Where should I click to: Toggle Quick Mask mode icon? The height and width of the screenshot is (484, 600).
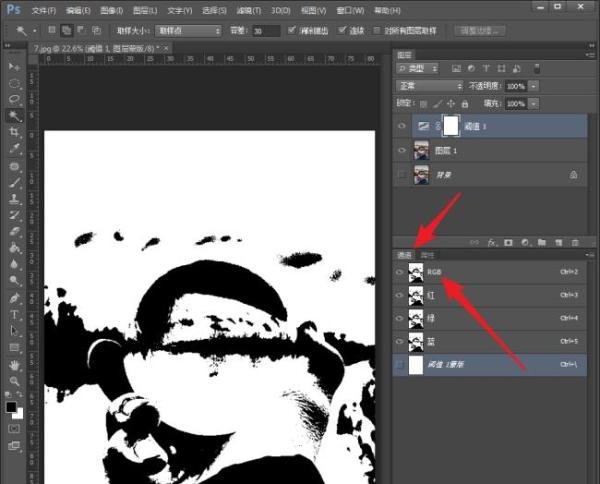point(14,429)
